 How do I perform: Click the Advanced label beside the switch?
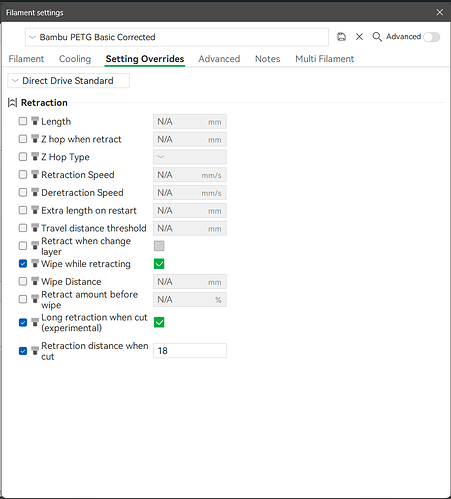tap(403, 37)
